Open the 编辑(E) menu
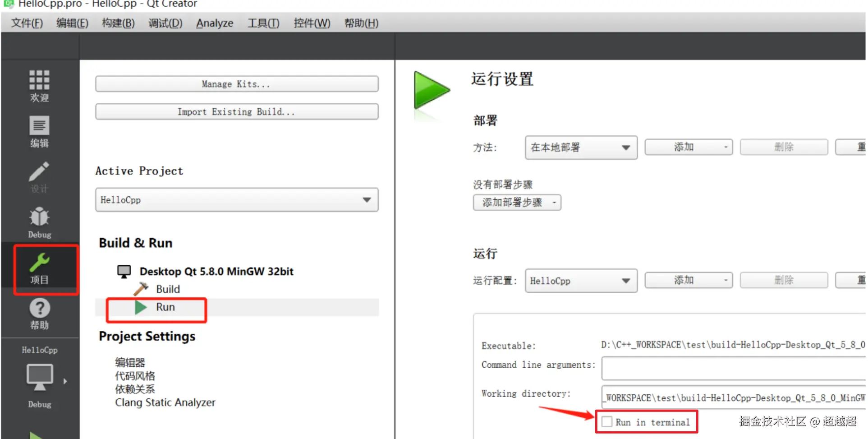868x439 pixels. click(72, 23)
